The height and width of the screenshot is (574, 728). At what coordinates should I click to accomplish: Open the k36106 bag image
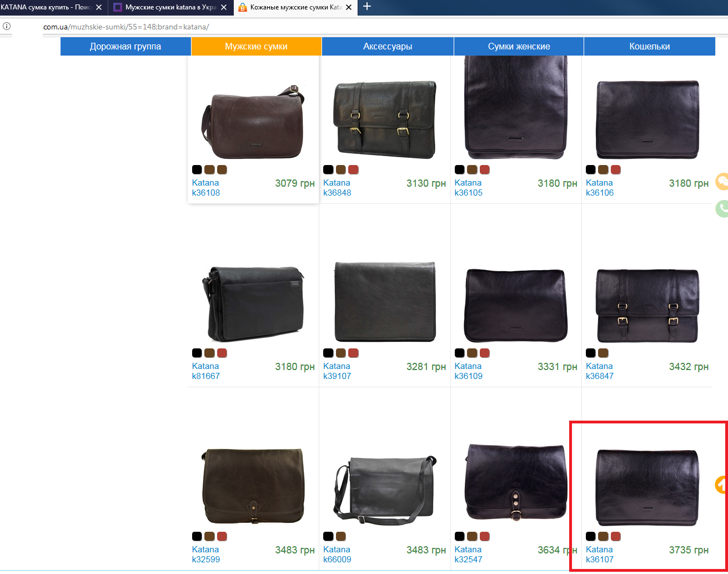click(647, 120)
